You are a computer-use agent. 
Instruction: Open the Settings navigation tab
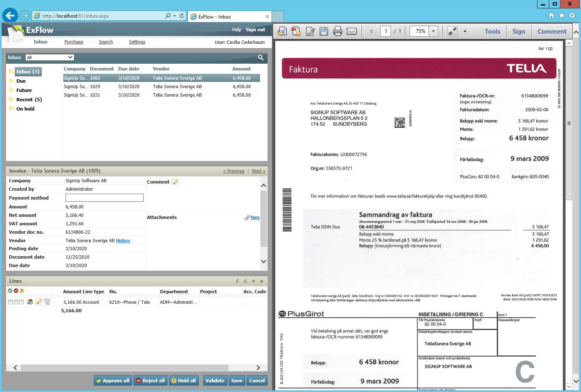coord(137,42)
